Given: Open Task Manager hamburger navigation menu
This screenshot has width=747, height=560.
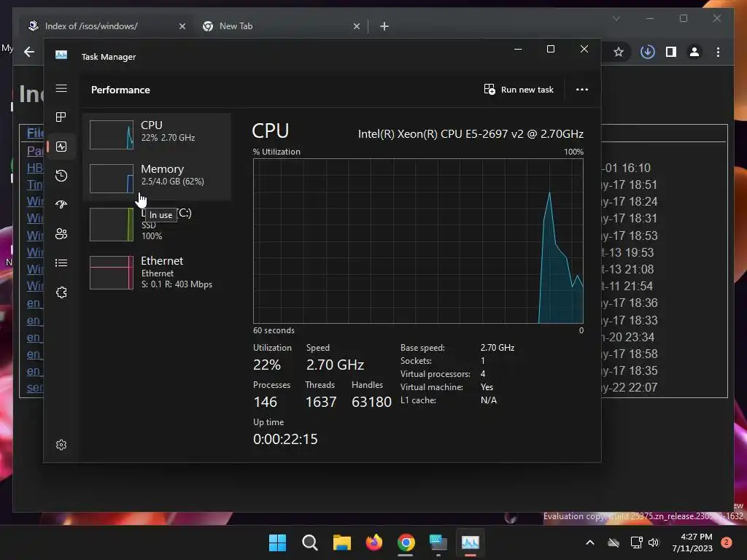Looking at the screenshot, I should click(x=61, y=88).
